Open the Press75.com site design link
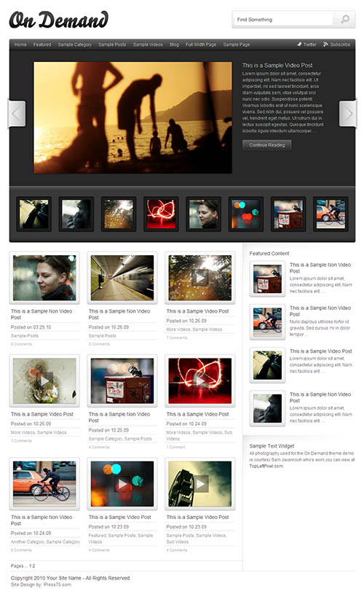 pos(57,585)
